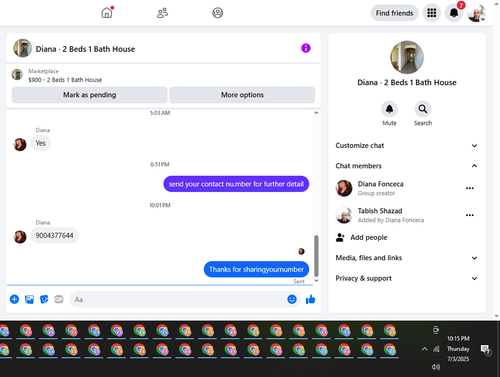The height and width of the screenshot is (377, 500).
Task: Open the emoji picker smiley icon
Action: tap(292, 299)
